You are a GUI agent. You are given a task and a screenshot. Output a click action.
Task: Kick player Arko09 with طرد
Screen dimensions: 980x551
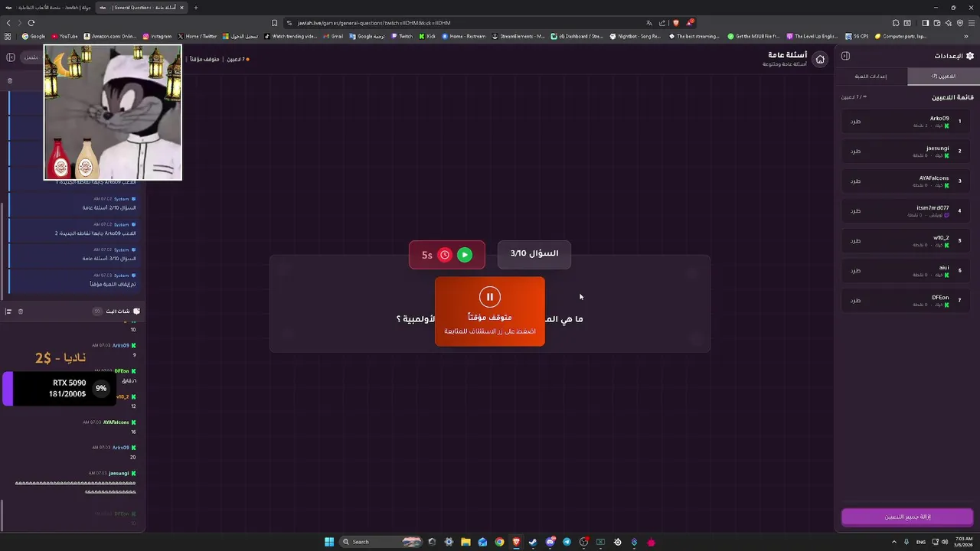(855, 122)
